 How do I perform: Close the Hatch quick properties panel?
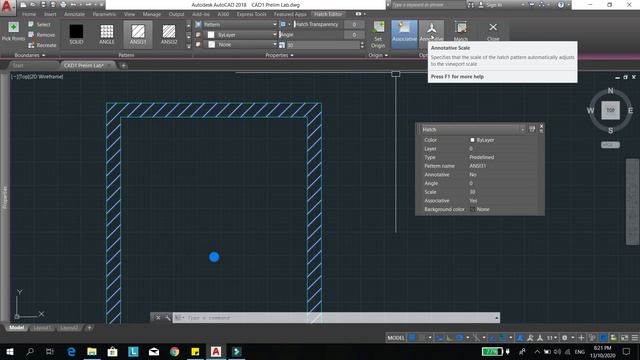coord(541,127)
